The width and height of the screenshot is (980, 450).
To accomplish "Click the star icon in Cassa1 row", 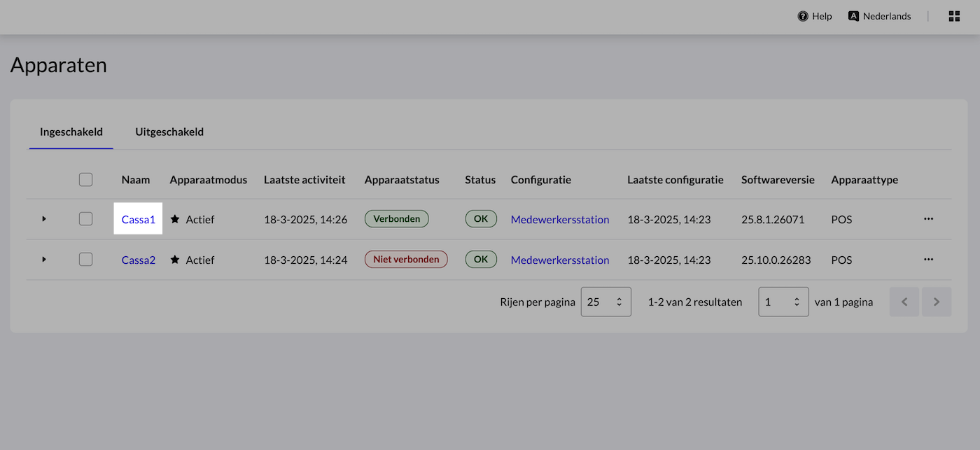I will point(175,219).
